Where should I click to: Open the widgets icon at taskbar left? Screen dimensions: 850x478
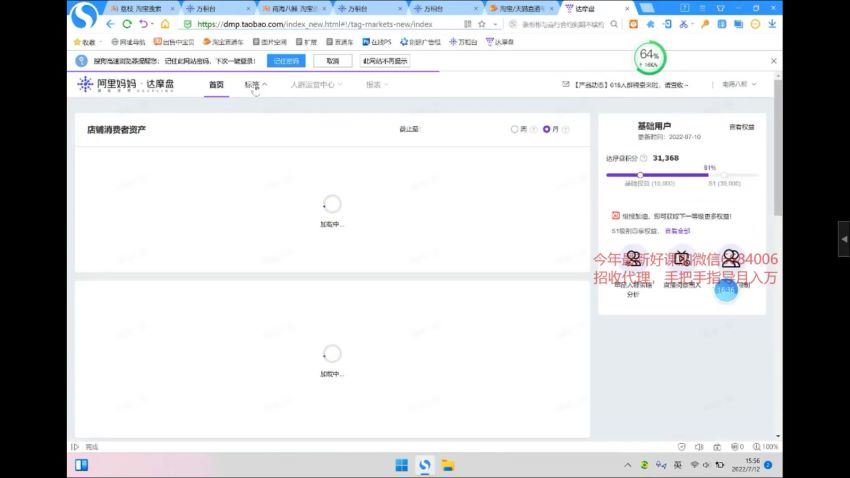click(x=81, y=465)
